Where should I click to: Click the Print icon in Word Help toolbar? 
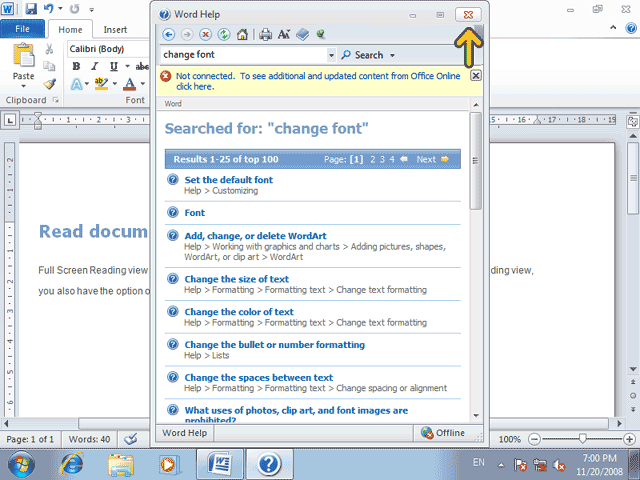tap(265, 35)
